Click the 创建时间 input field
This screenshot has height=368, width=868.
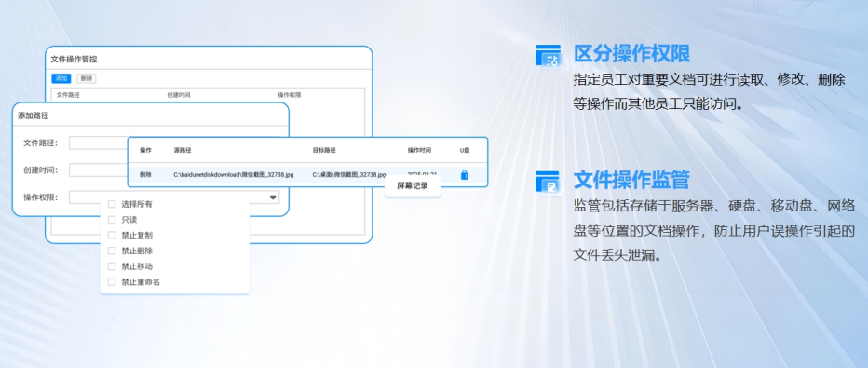tap(98, 170)
